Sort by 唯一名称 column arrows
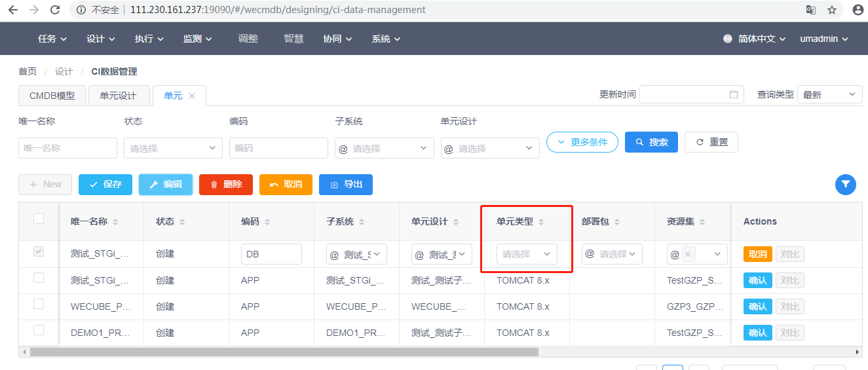 [115, 222]
